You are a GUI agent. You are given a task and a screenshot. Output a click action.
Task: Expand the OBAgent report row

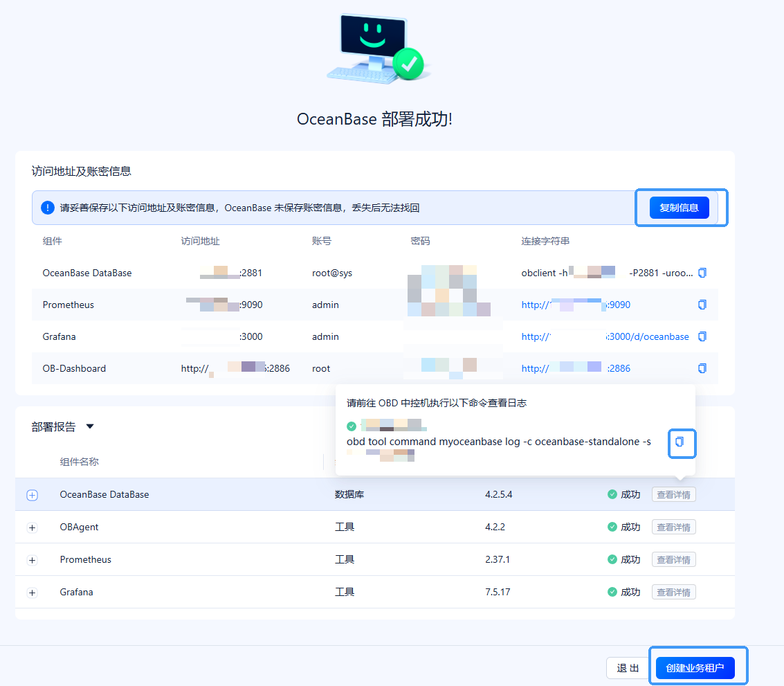pyautogui.click(x=32, y=527)
